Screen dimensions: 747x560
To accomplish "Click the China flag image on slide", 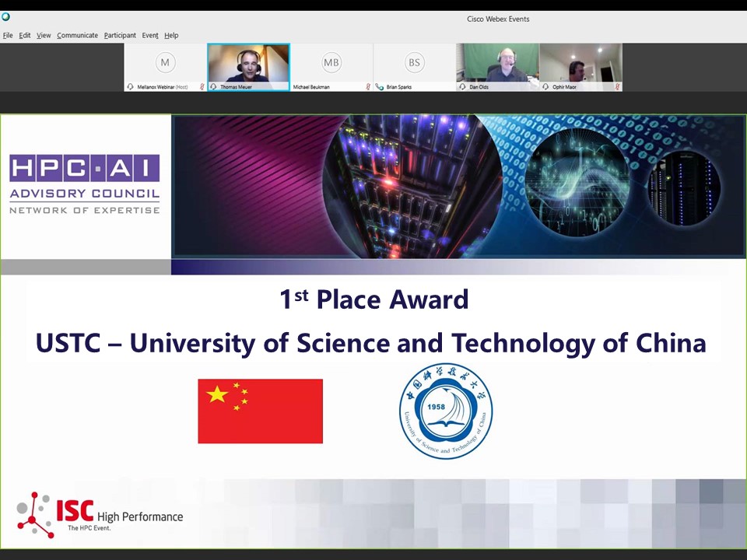I will (260, 411).
